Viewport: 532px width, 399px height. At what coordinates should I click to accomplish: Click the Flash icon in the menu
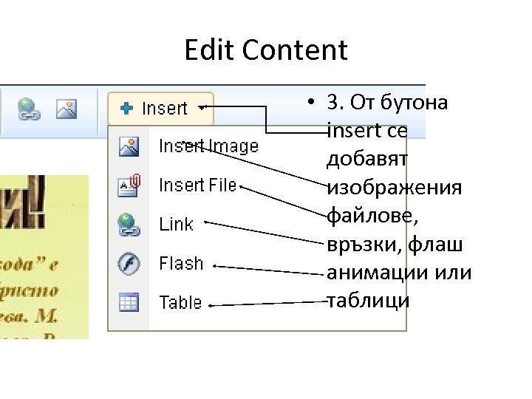[x=129, y=263]
